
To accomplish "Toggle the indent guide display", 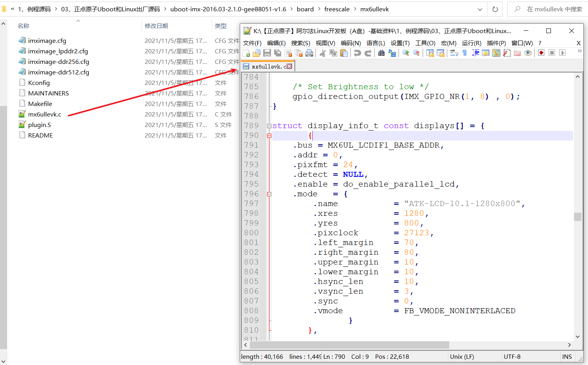I will click(475, 53).
